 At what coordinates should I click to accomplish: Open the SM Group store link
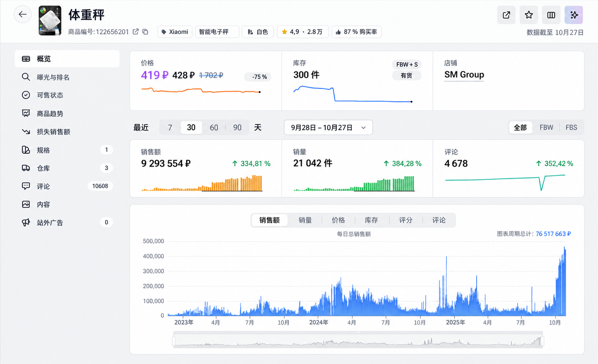[464, 75]
